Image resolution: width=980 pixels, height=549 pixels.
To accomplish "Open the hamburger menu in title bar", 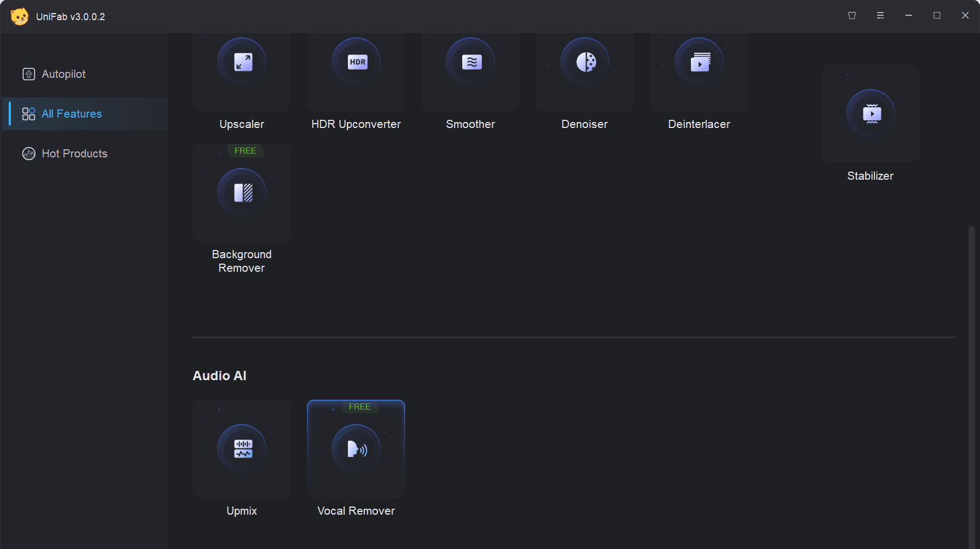I will [880, 15].
